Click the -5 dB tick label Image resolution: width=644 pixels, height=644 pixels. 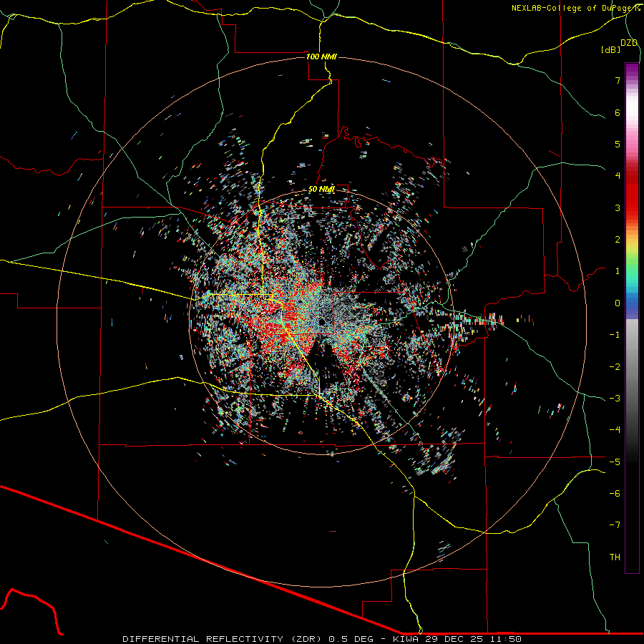coord(615,462)
